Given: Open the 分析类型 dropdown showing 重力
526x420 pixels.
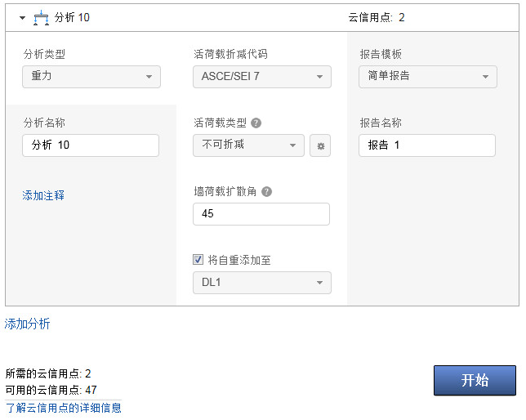Looking at the screenshot, I should [x=91, y=77].
